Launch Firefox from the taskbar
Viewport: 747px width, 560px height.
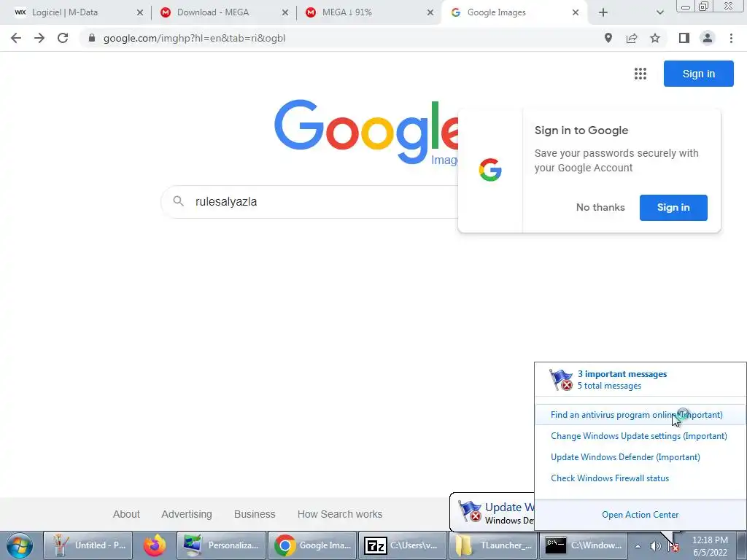click(155, 545)
